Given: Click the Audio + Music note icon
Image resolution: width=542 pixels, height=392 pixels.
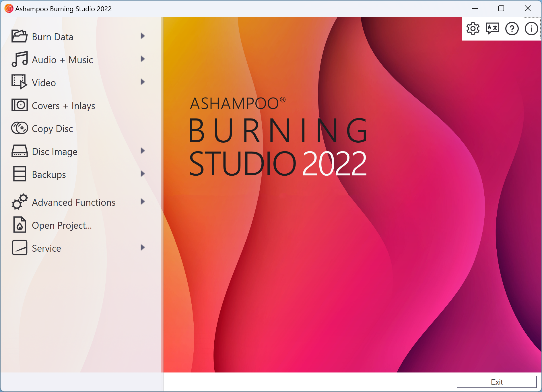Looking at the screenshot, I should tap(20, 59).
